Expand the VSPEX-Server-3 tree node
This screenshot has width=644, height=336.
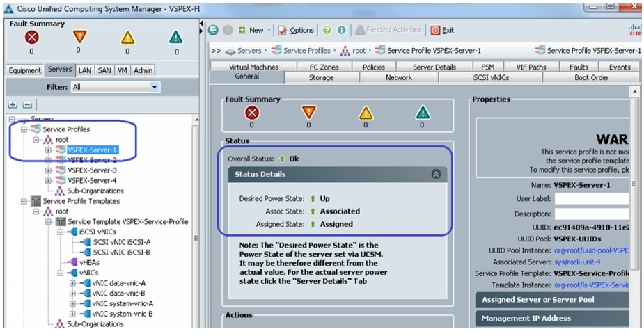pyautogui.click(x=48, y=170)
